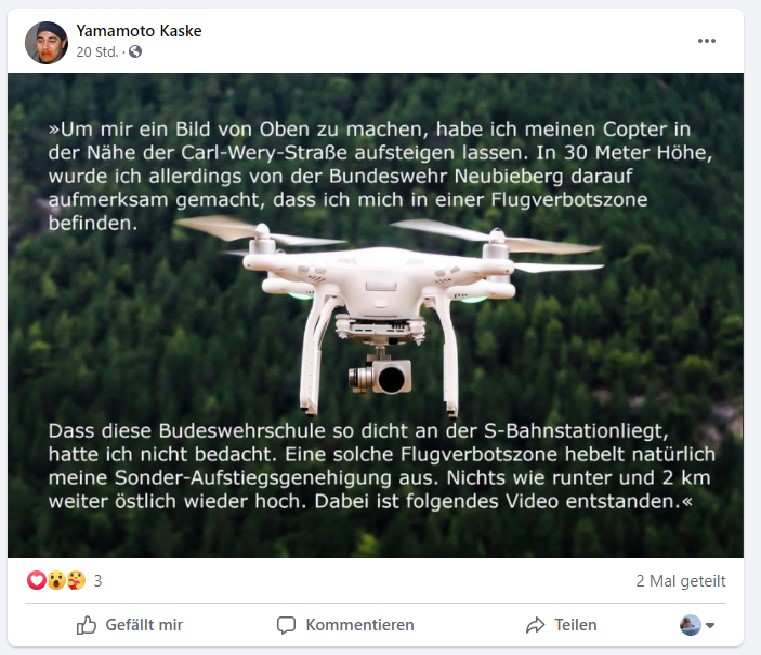
Task: Click the small profile avatar selector
Action: click(x=690, y=625)
